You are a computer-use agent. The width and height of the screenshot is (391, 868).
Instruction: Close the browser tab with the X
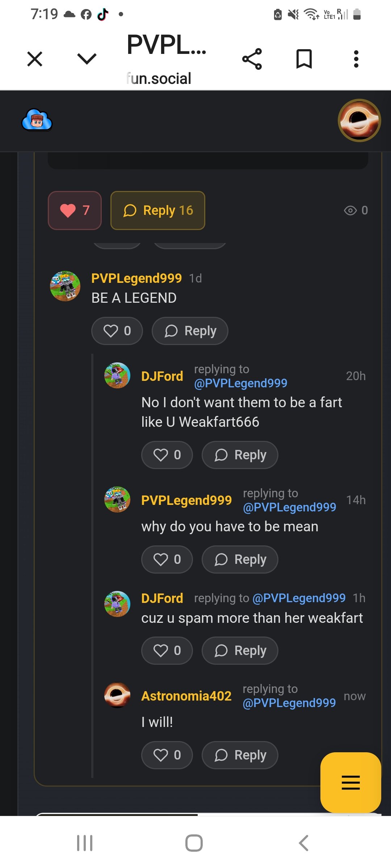(x=35, y=59)
